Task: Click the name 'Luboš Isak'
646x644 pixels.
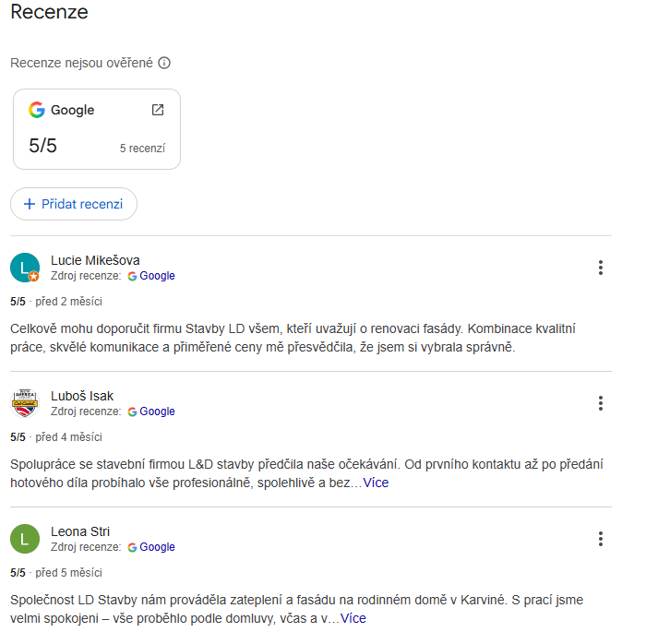Action: [82, 396]
